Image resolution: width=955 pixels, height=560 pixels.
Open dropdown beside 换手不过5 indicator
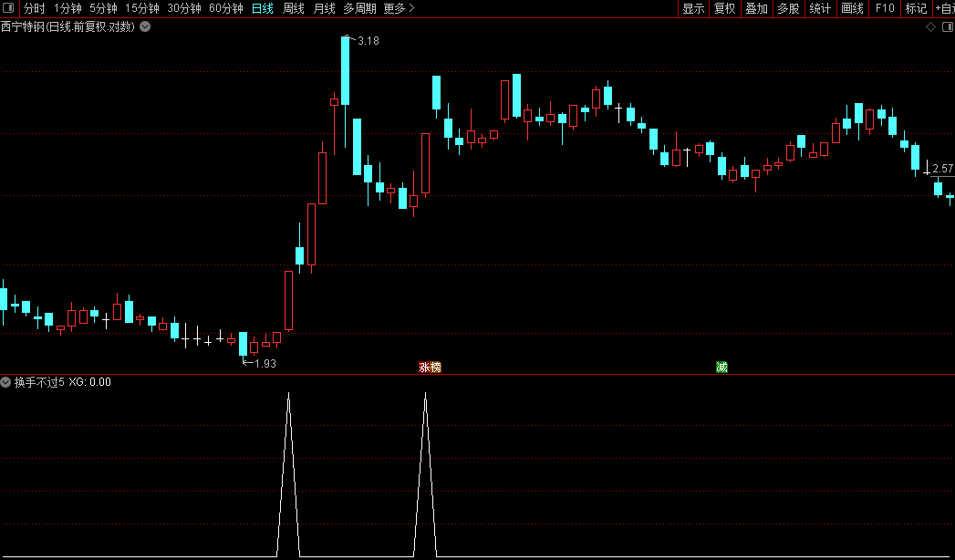pyautogui.click(x=6, y=382)
